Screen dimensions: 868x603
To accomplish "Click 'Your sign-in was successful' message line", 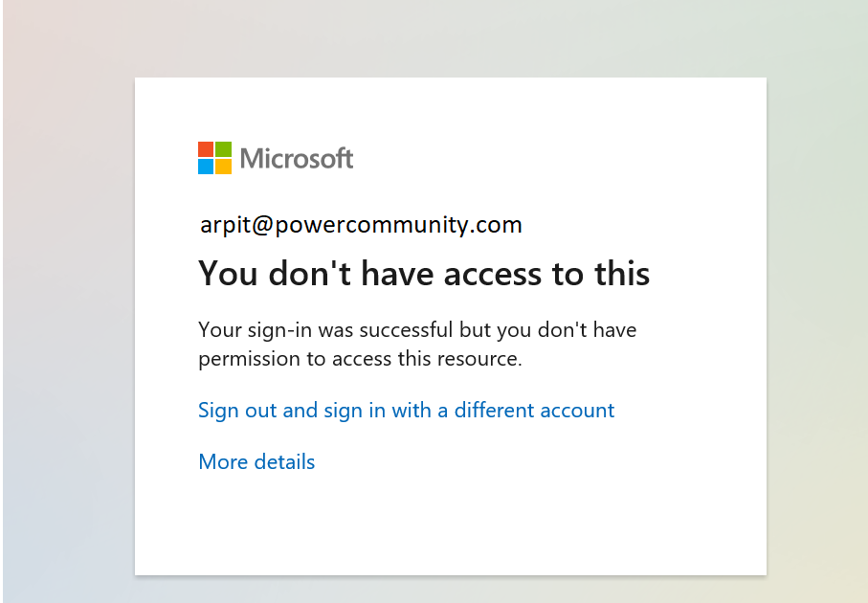I will tap(417, 330).
